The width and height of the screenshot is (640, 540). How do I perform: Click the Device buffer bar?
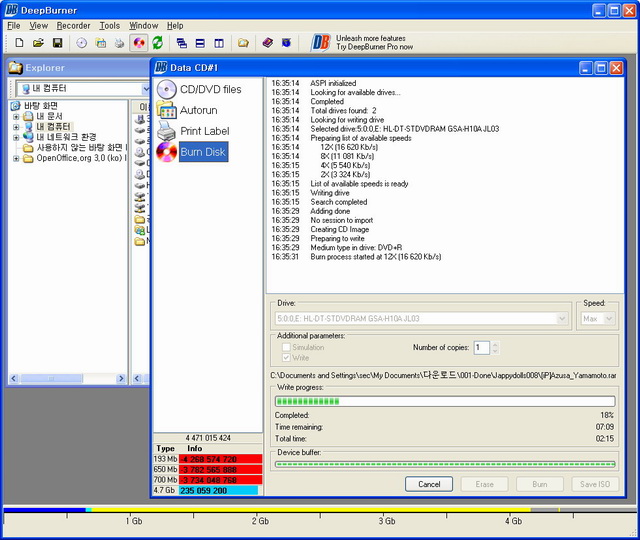[445, 464]
